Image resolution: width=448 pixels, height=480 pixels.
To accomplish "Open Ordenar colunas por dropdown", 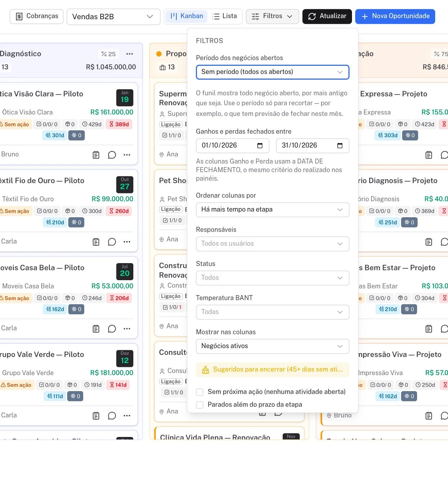I will tap(273, 210).
